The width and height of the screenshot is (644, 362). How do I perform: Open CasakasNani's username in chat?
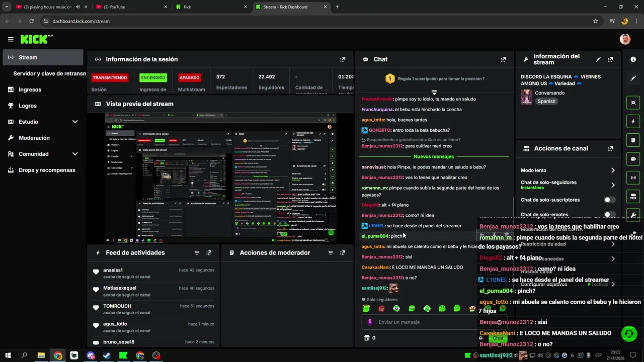(x=375, y=267)
